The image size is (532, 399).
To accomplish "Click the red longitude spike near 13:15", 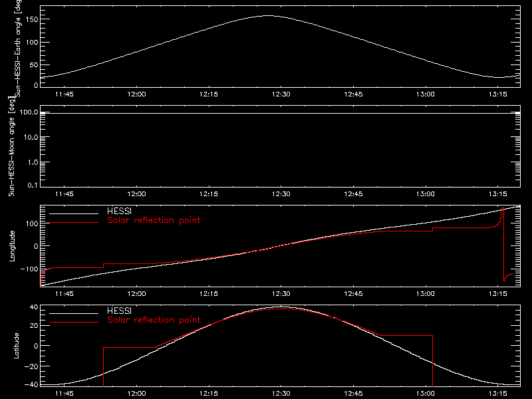I will coord(503,244).
